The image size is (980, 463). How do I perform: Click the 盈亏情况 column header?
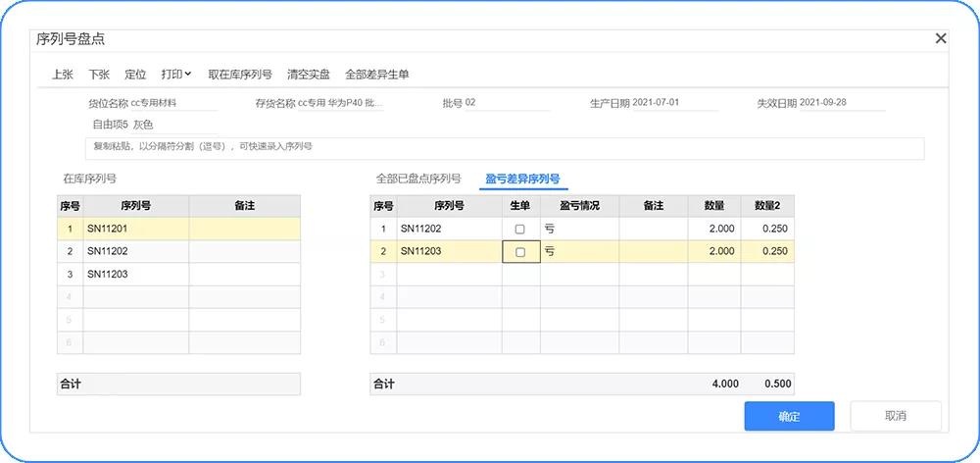click(x=579, y=206)
